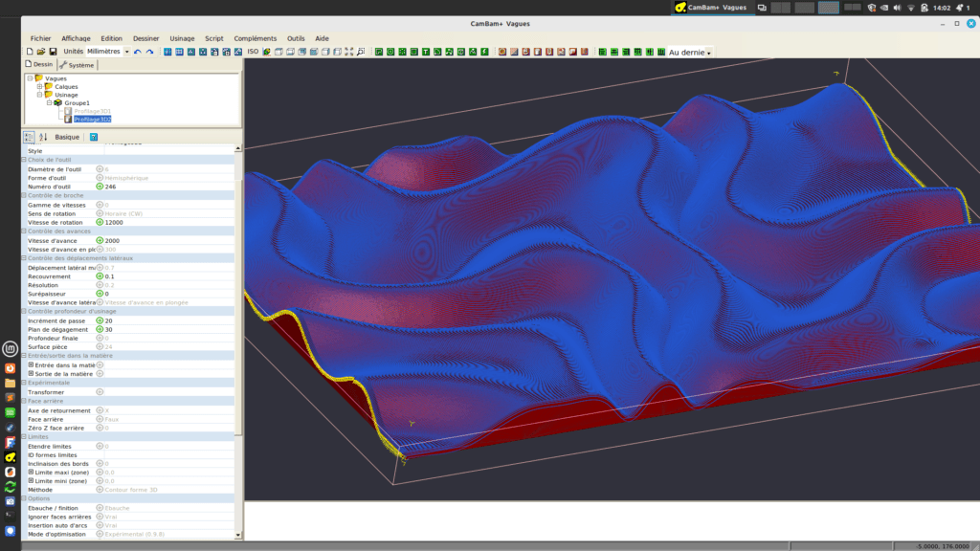The image size is (980, 551).
Task: Click the Save floppy disk icon
Action: point(53,52)
